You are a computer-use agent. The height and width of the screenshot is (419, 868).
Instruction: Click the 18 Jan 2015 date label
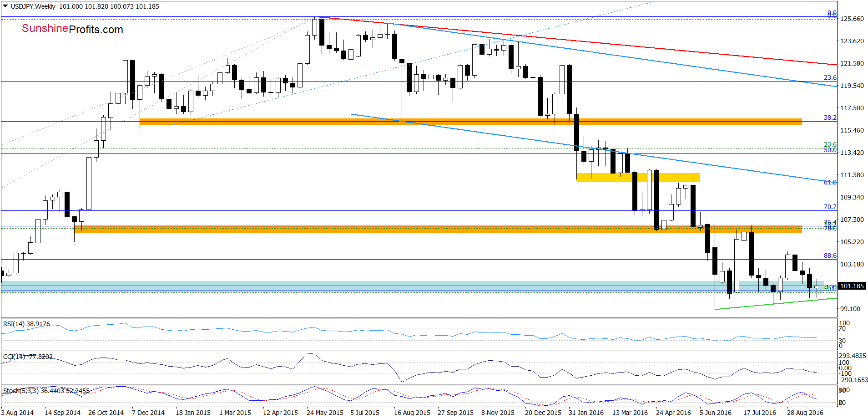coord(193,413)
